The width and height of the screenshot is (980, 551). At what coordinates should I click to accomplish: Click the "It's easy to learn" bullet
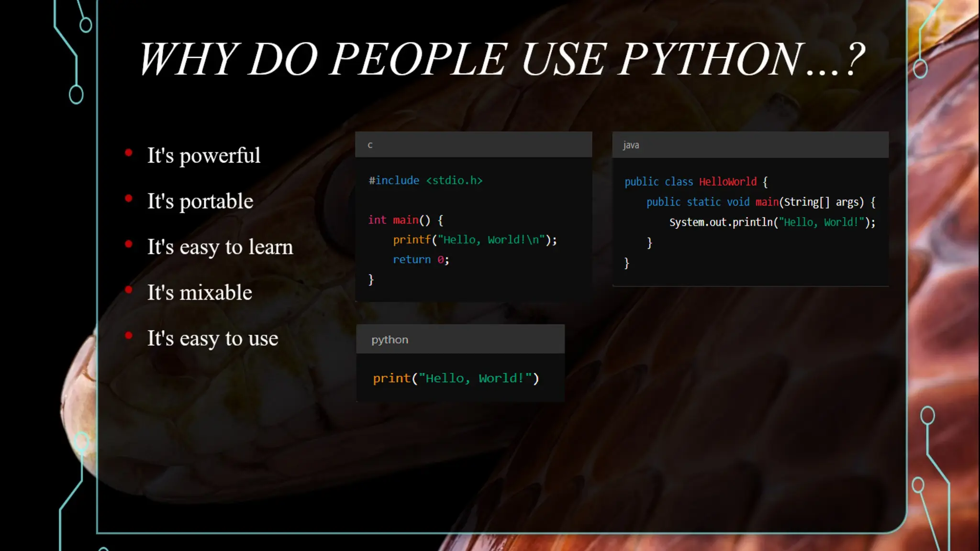220,247
